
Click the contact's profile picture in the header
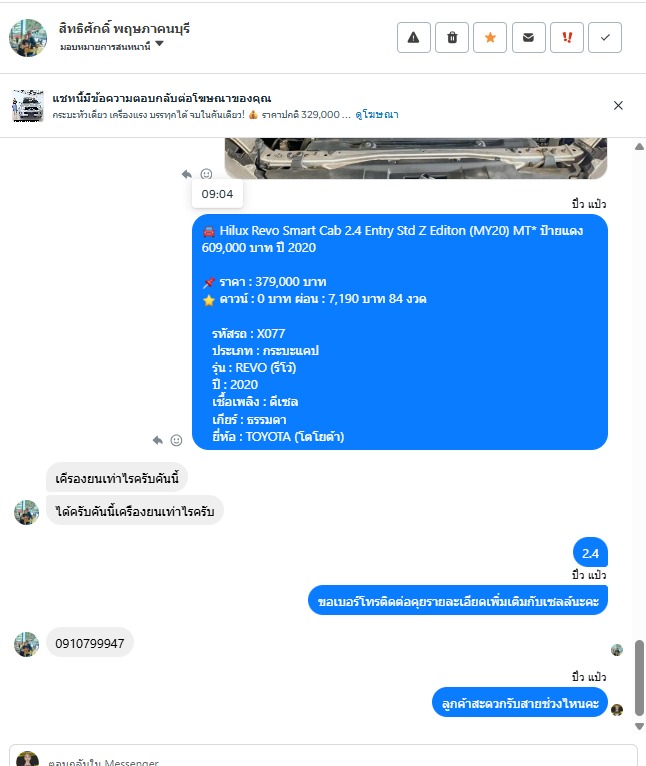coord(28,38)
